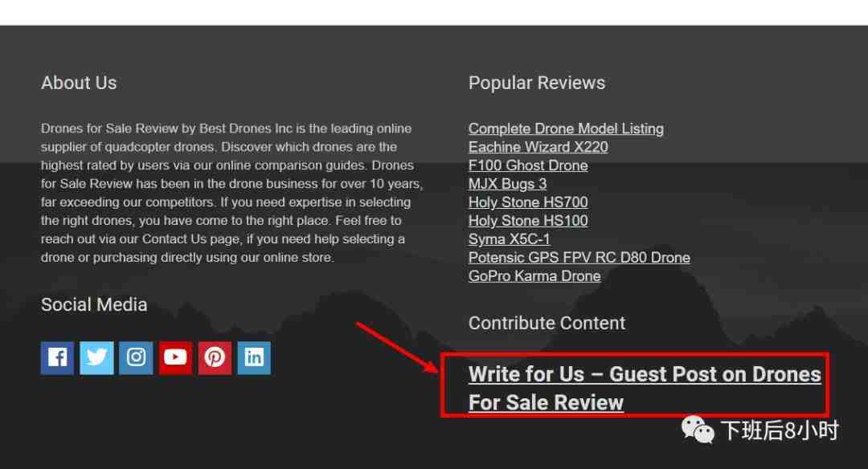Open the LinkedIn social media icon

(x=254, y=358)
